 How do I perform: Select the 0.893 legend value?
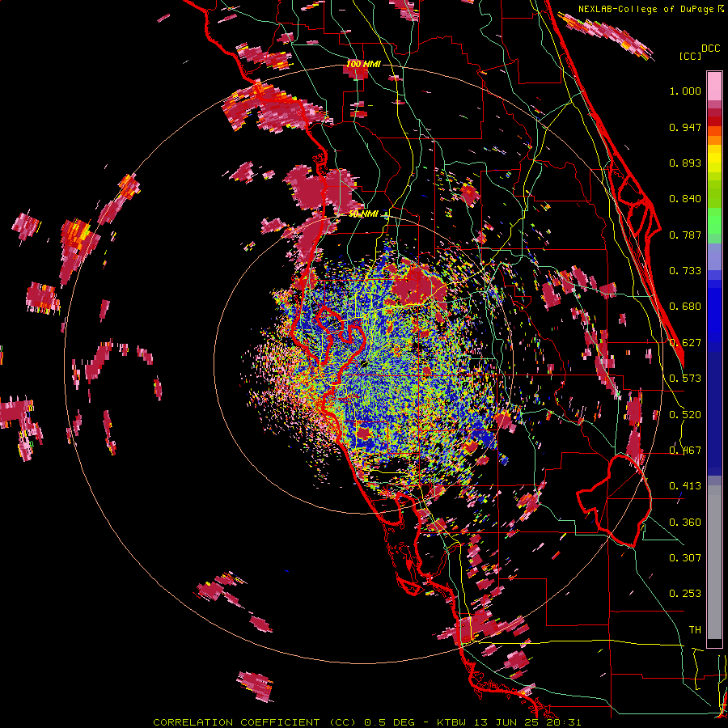point(685,163)
